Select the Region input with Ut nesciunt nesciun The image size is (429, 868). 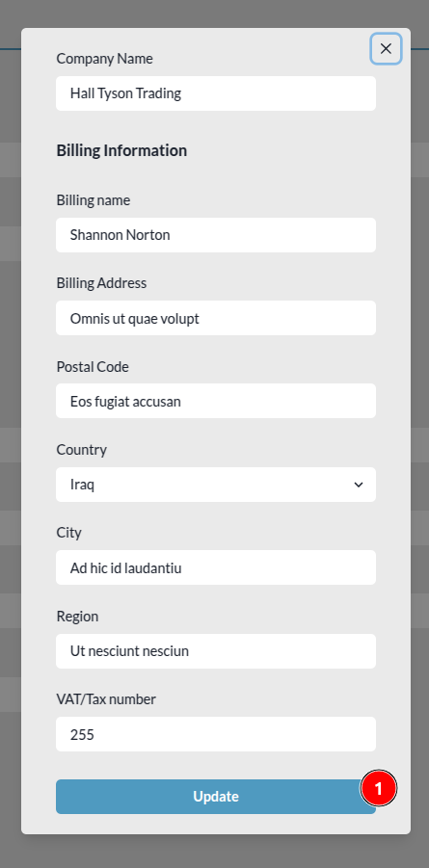pos(216,651)
